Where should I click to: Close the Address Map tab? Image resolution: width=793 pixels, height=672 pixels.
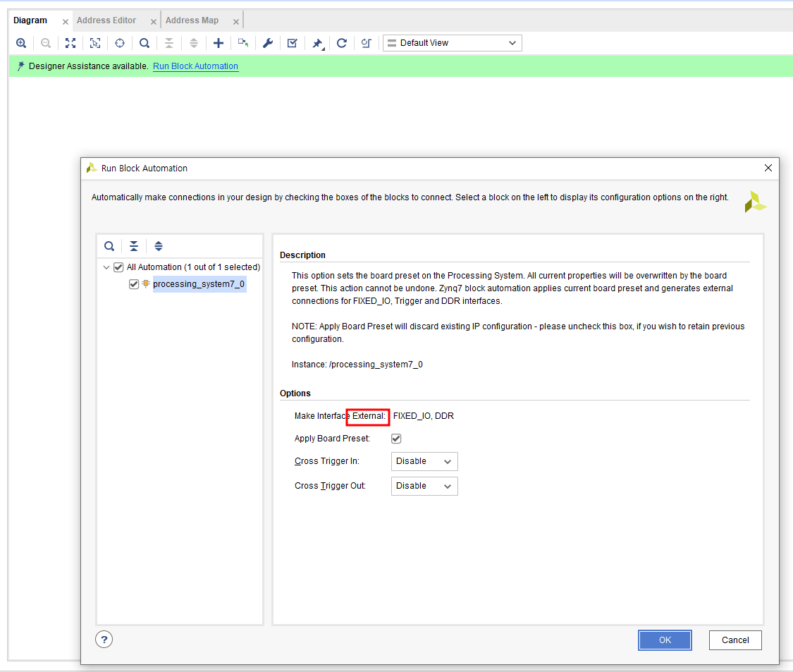click(x=235, y=22)
